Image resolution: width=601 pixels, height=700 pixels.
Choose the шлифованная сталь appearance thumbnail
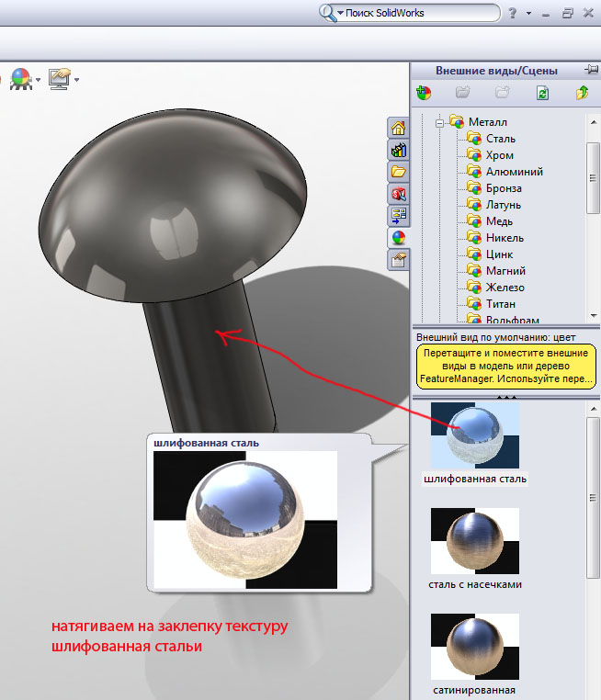pyautogui.click(x=474, y=435)
